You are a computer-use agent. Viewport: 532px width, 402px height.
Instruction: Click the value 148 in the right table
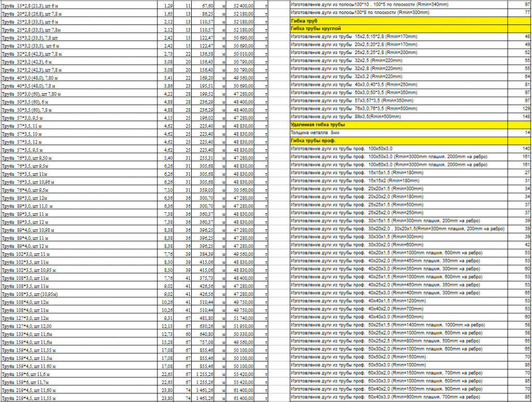click(525, 116)
